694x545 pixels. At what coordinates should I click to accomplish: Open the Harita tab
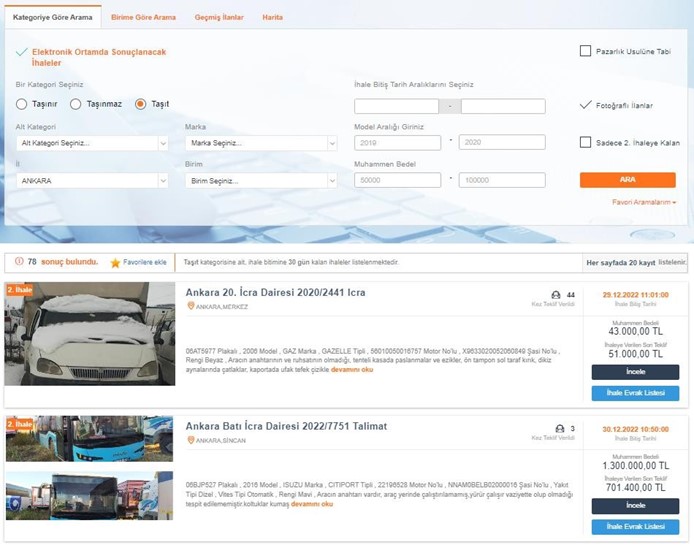pos(272,18)
